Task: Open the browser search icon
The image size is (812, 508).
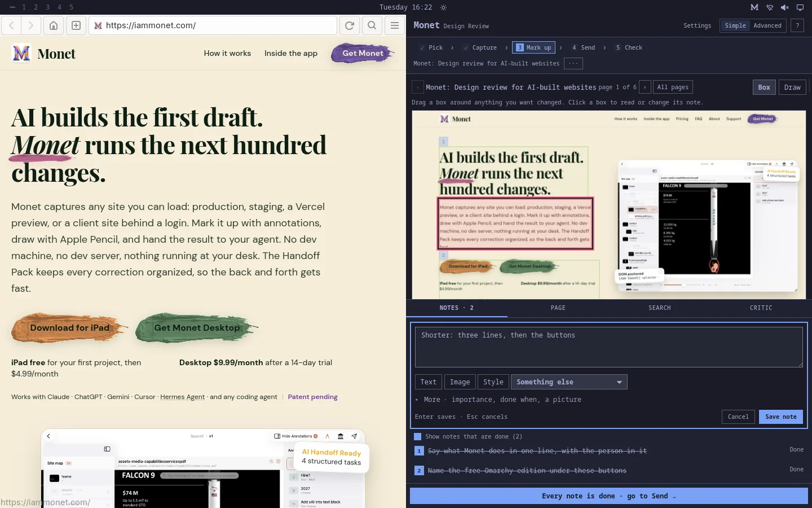Action: [372, 25]
